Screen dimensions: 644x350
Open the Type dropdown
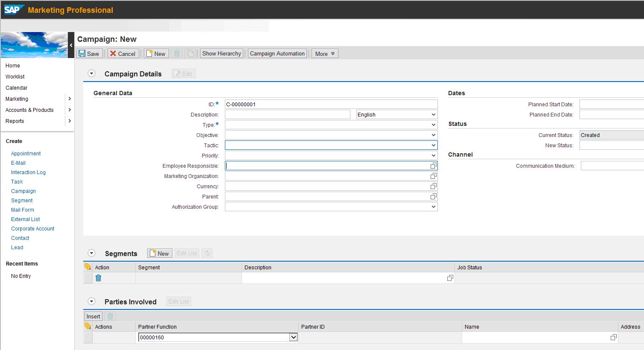tap(331, 125)
